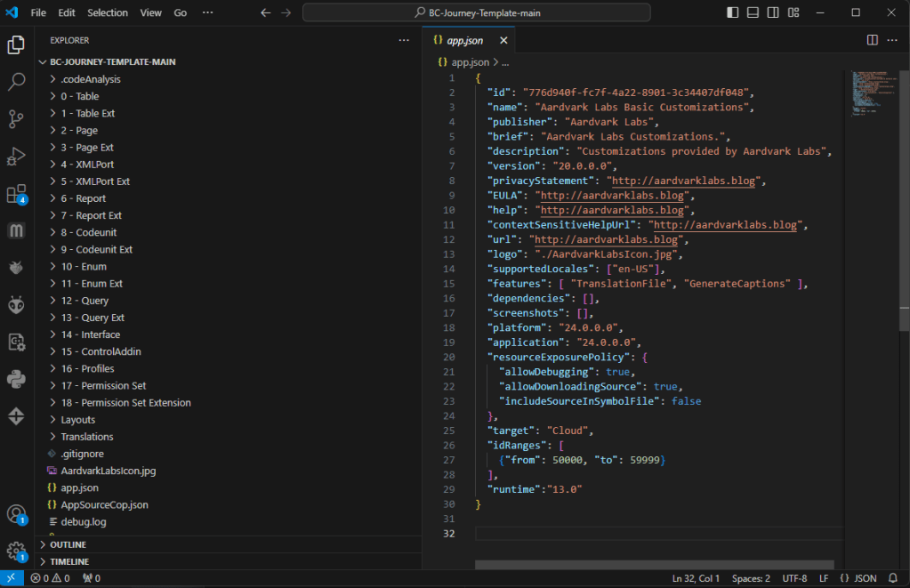Click the Python icon in activity bar
The image size is (910, 588).
pos(16,379)
